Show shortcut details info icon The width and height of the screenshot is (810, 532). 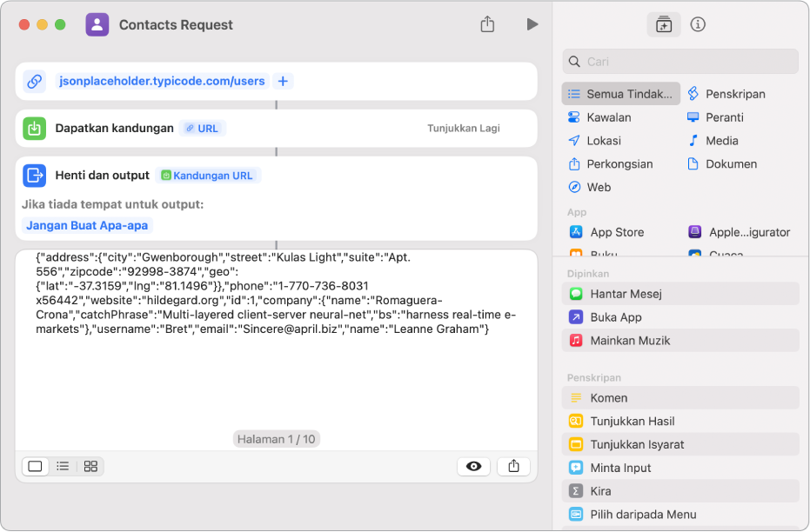698,24
